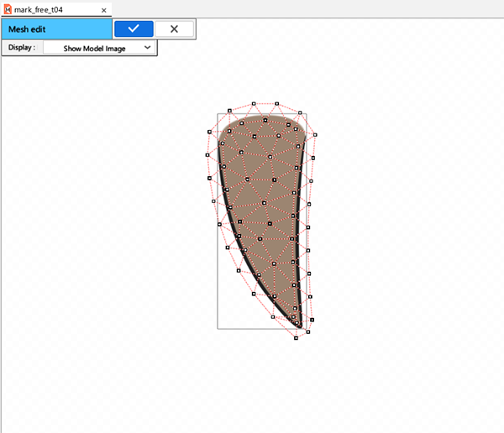
Task: Click the bottom-left corner of the bounding box
Action: [x=218, y=328]
